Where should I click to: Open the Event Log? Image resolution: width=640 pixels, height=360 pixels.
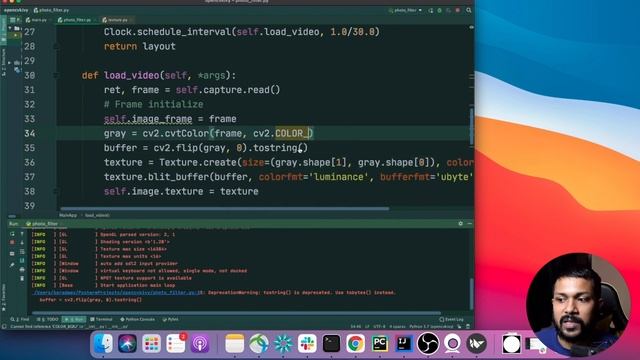coord(452,319)
